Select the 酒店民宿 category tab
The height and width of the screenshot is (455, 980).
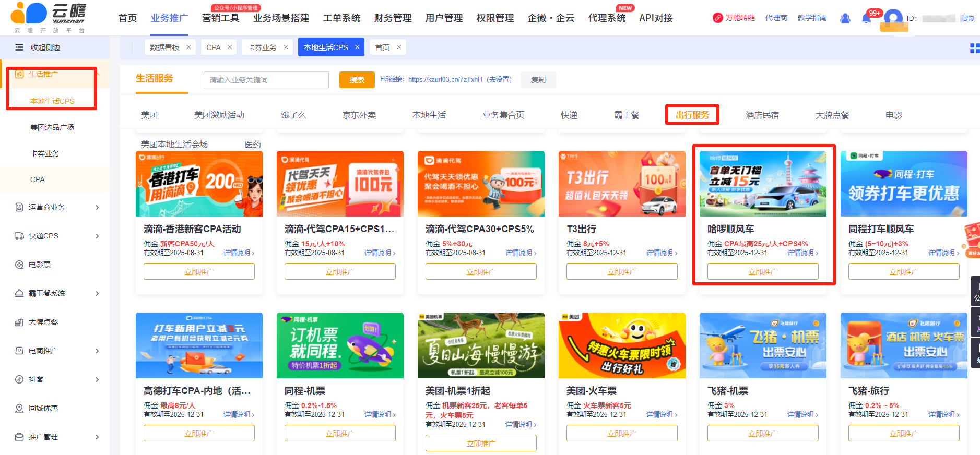(x=762, y=115)
